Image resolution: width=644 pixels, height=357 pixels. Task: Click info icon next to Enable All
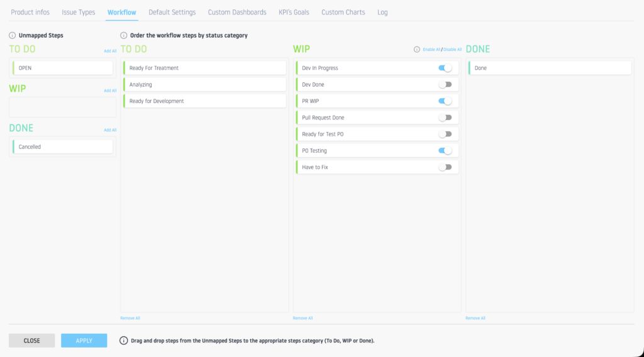point(416,50)
